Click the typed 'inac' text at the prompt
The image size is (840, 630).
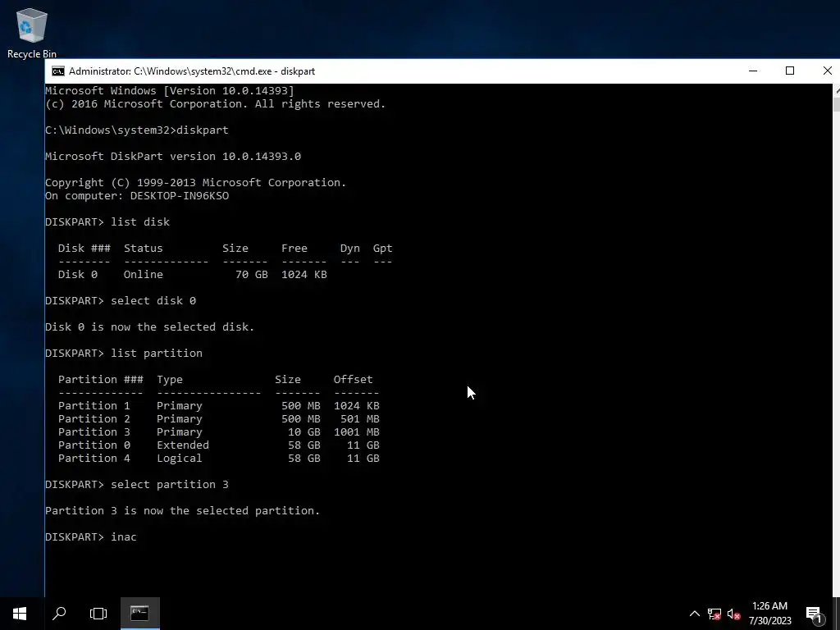(124, 537)
